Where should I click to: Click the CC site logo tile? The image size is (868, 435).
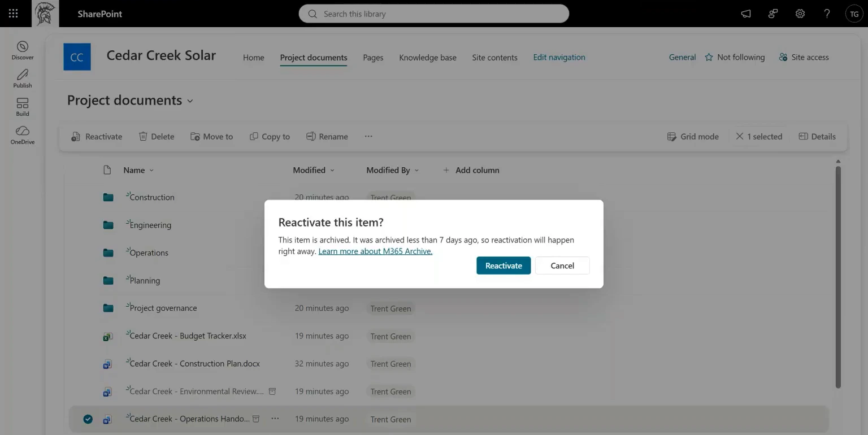click(77, 57)
